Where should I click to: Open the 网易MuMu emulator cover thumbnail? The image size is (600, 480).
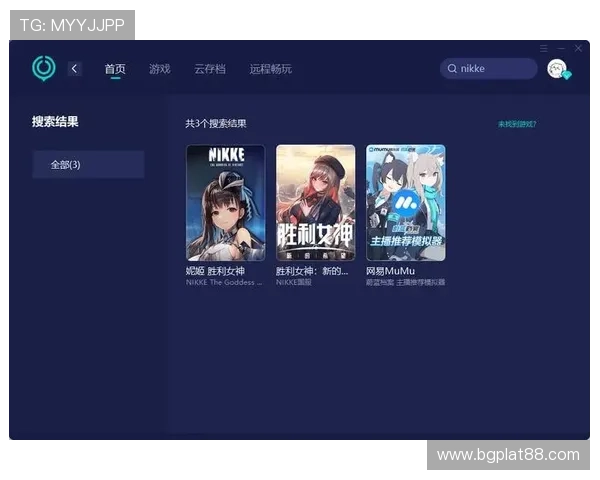click(x=406, y=203)
